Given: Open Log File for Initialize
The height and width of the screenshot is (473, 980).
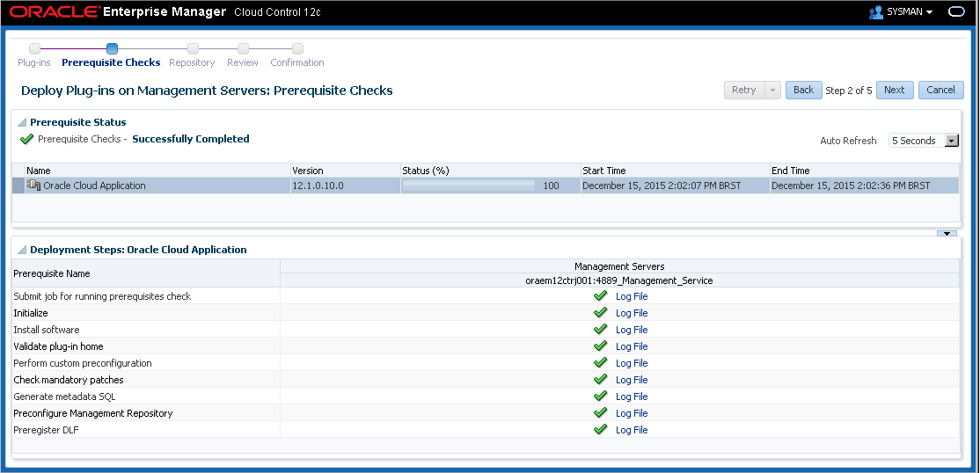Looking at the screenshot, I should pyautogui.click(x=632, y=313).
